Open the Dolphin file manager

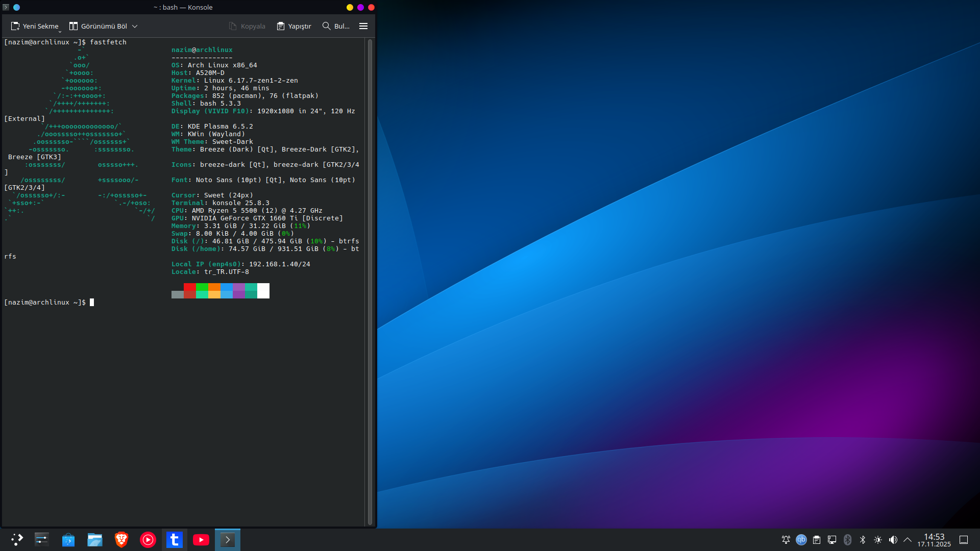(95, 540)
